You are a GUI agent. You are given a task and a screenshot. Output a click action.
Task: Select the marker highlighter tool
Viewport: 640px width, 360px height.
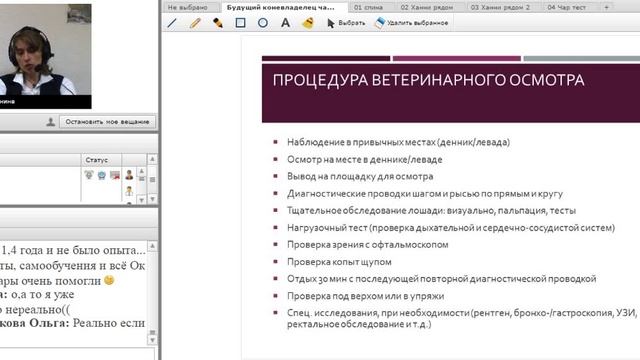[218, 23]
